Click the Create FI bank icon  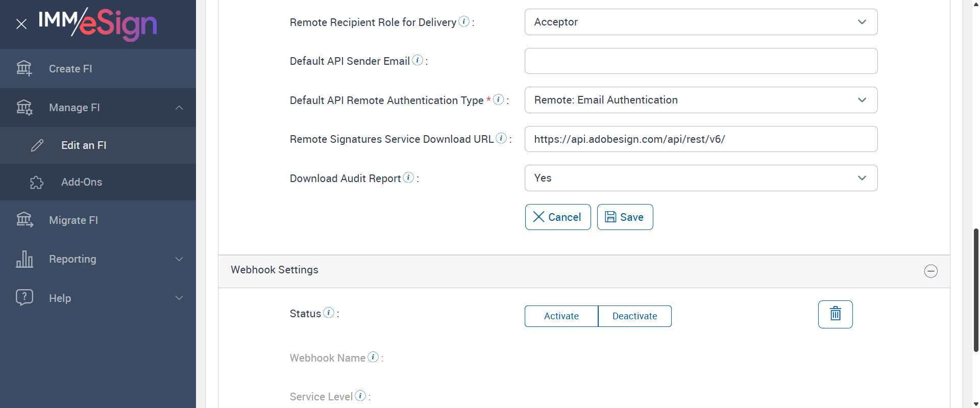24,68
